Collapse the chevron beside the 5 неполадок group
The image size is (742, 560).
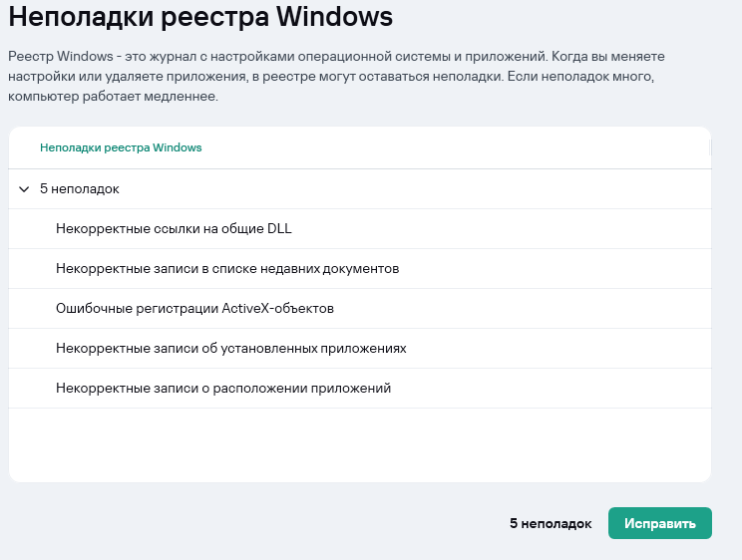[24, 188]
